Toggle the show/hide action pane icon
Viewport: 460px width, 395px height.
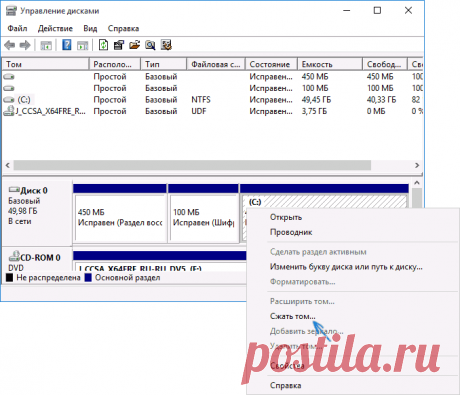[x=82, y=45]
